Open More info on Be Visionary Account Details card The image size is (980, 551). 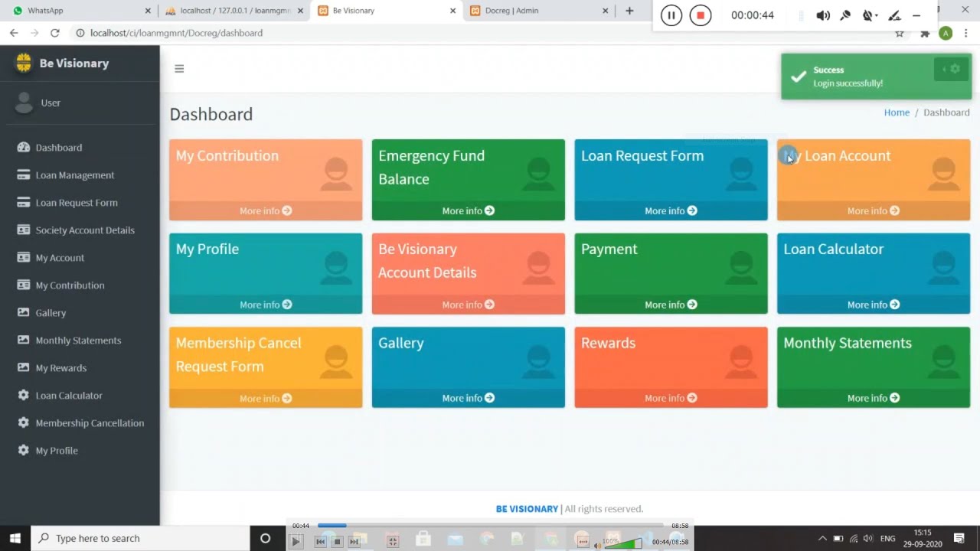pyautogui.click(x=468, y=305)
